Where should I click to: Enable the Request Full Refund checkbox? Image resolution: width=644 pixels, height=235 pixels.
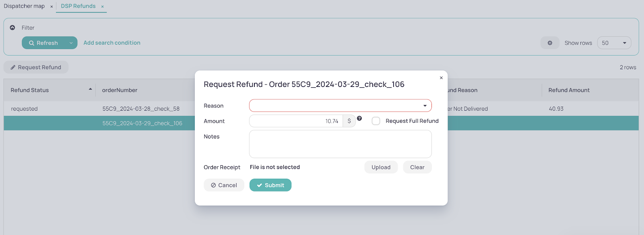(x=376, y=121)
